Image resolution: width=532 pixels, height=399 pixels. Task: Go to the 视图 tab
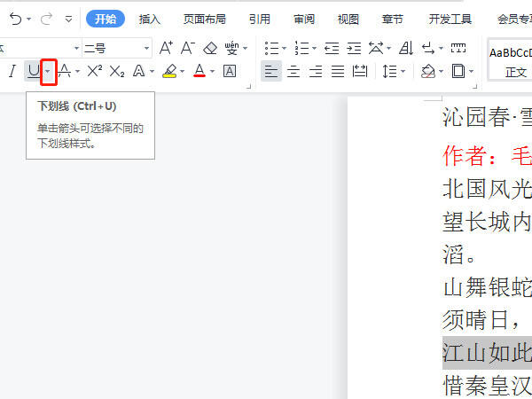click(x=348, y=20)
